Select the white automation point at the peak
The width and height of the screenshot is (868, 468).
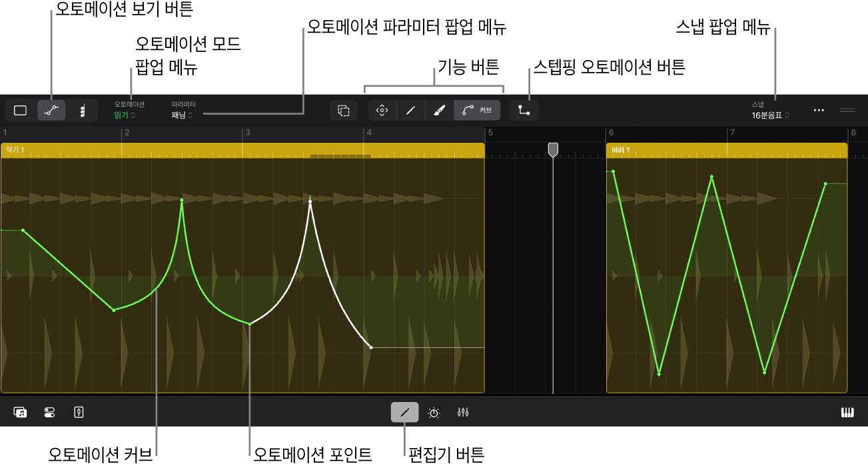[x=310, y=201]
